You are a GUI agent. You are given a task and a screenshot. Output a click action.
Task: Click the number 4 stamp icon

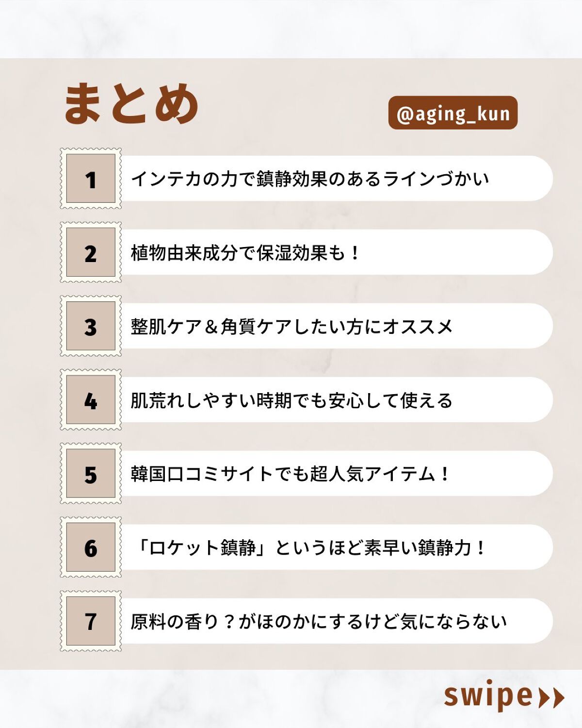click(x=91, y=400)
